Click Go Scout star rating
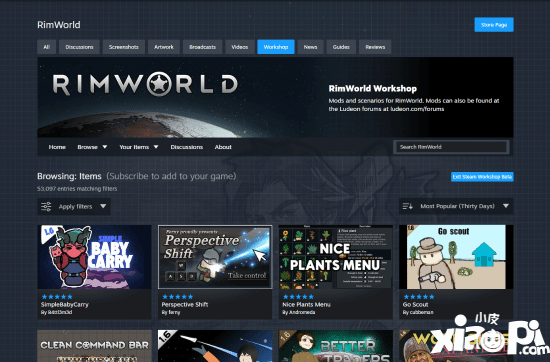 [419, 297]
